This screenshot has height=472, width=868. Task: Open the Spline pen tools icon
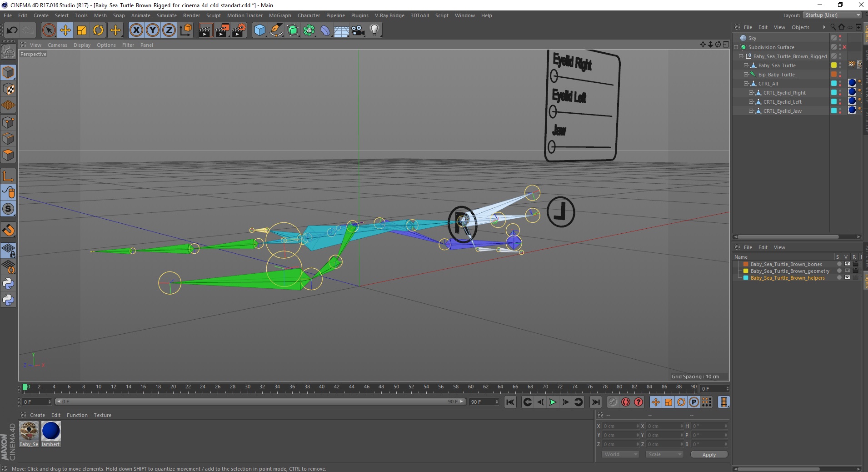point(276,30)
